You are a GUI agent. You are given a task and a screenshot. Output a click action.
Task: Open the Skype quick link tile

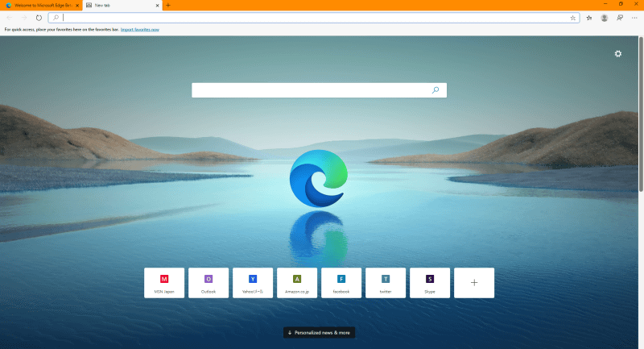pyautogui.click(x=430, y=283)
